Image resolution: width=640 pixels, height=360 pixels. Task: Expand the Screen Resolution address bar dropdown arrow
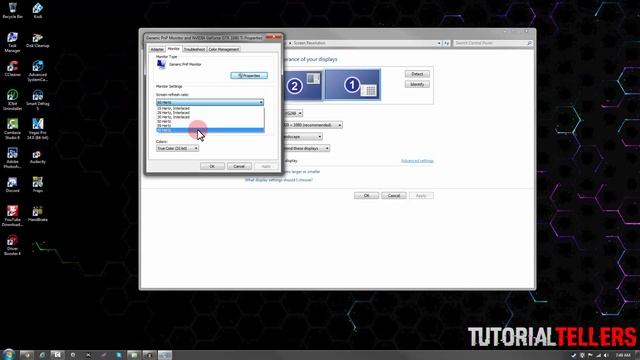pos(439,43)
